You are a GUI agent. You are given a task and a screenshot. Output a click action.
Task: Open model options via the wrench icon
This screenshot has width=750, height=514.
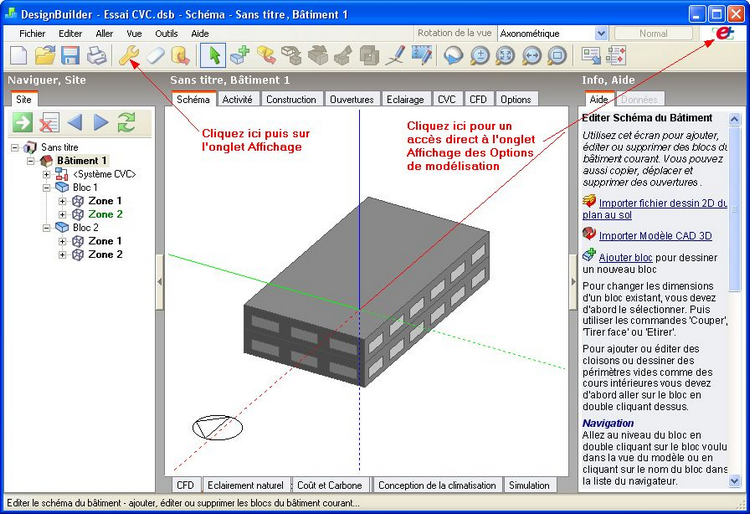tap(130, 56)
